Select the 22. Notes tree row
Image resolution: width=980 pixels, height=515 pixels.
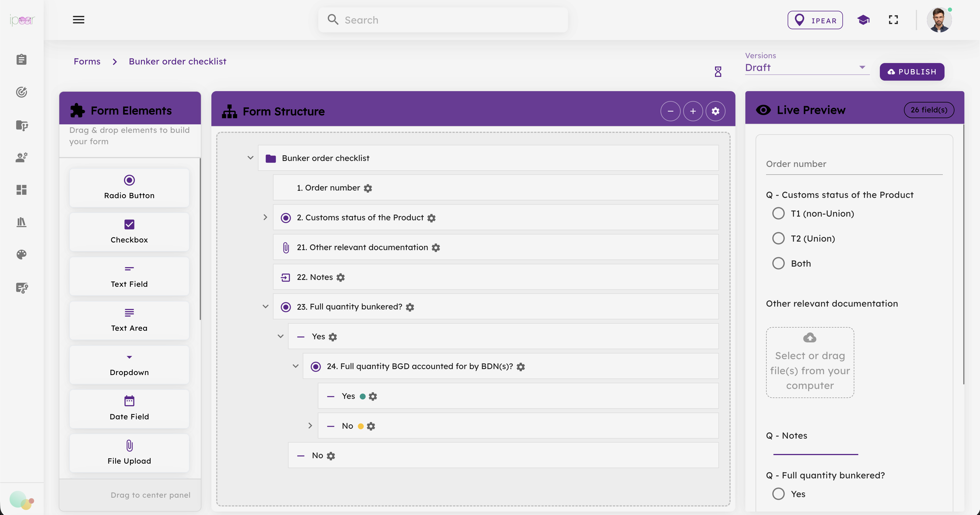point(496,277)
